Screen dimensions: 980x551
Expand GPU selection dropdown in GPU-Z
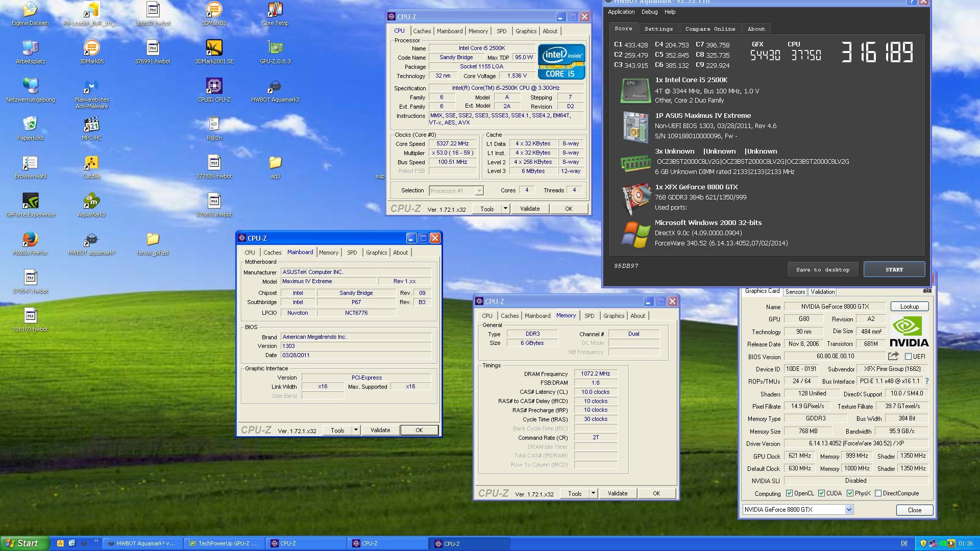click(849, 510)
